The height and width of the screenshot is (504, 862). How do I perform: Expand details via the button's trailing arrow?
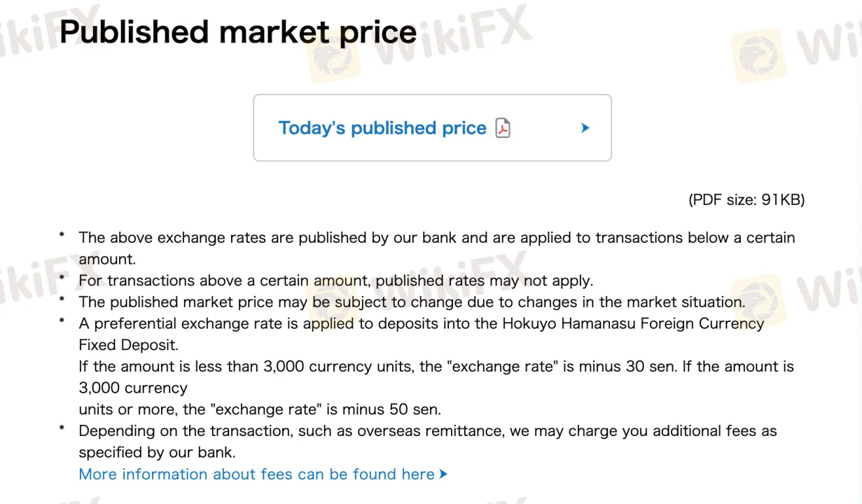pos(585,128)
